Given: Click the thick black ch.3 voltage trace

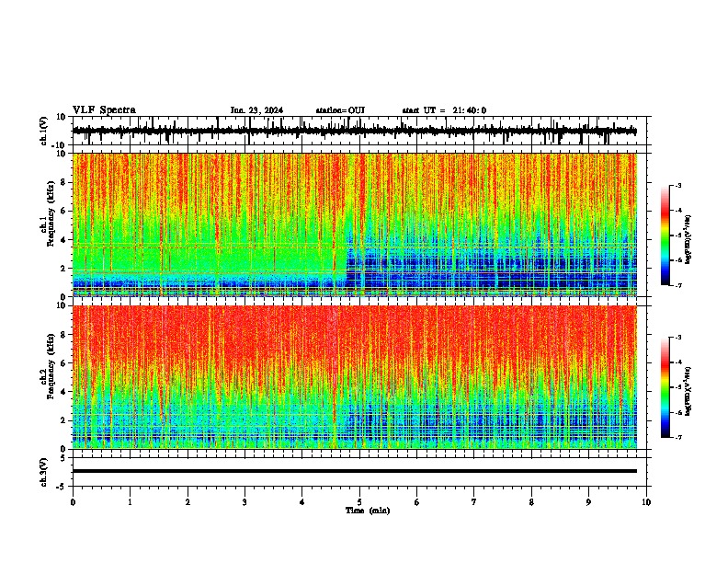Looking at the screenshot, I should pos(355,471).
